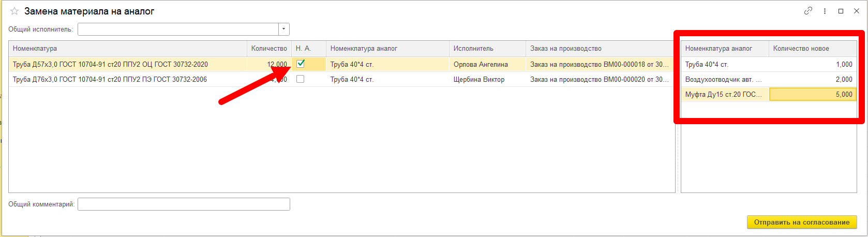Select Труба 40*4 ст. in right table

(x=725, y=64)
